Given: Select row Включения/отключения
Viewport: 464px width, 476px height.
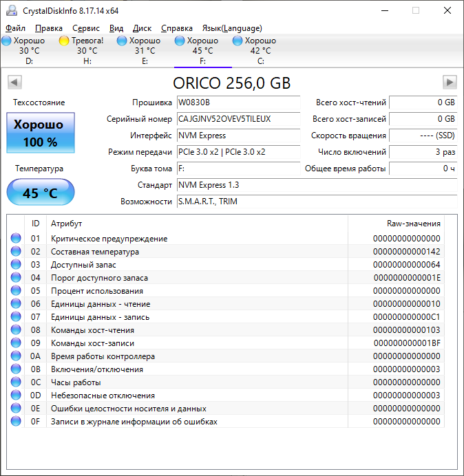Looking at the screenshot, I should 226,369.
